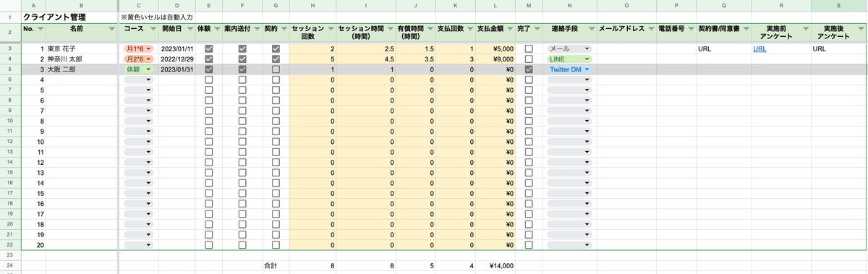This screenshot has height=274, width=868.
Task: Select column header S
Action: (x=838, y=5)
